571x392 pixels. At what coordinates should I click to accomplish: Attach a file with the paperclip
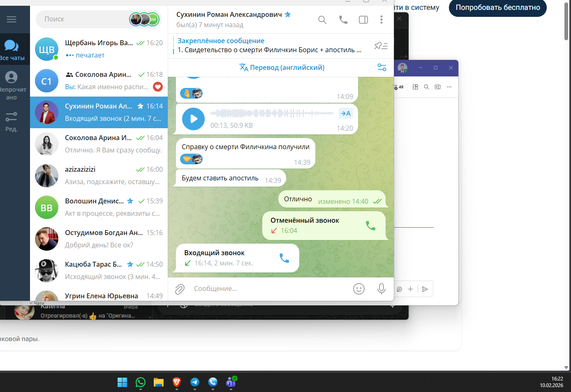[180, 289]
